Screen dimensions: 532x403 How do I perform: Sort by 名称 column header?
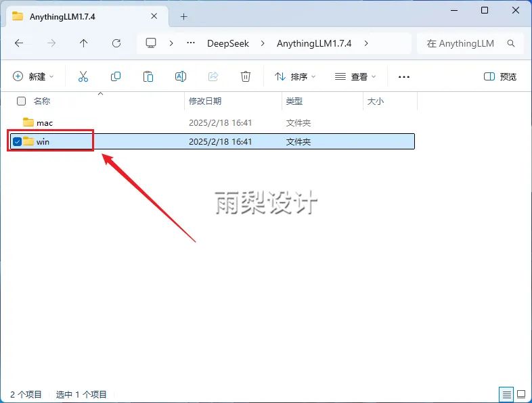pos(42,101)
